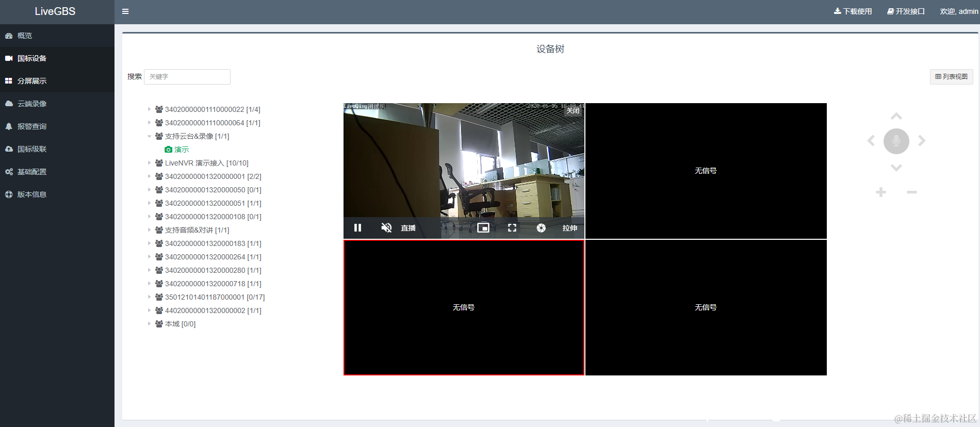980x427 pixels.
Task: Open 云端录像 cloud recordings
Action: tap(57, 104)
